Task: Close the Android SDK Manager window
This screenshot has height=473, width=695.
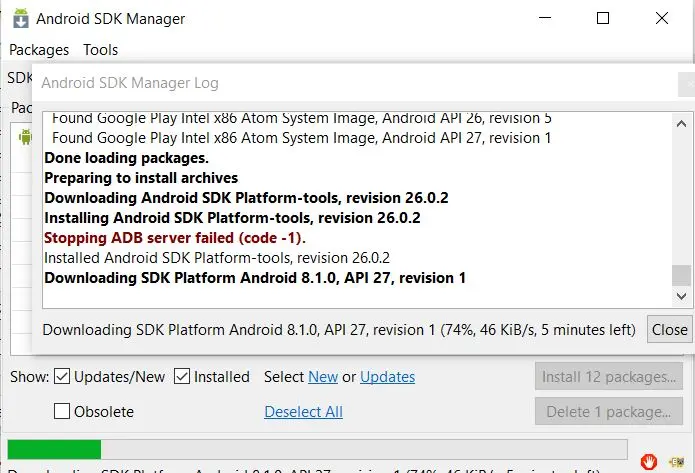Action: tap(662, 18)
